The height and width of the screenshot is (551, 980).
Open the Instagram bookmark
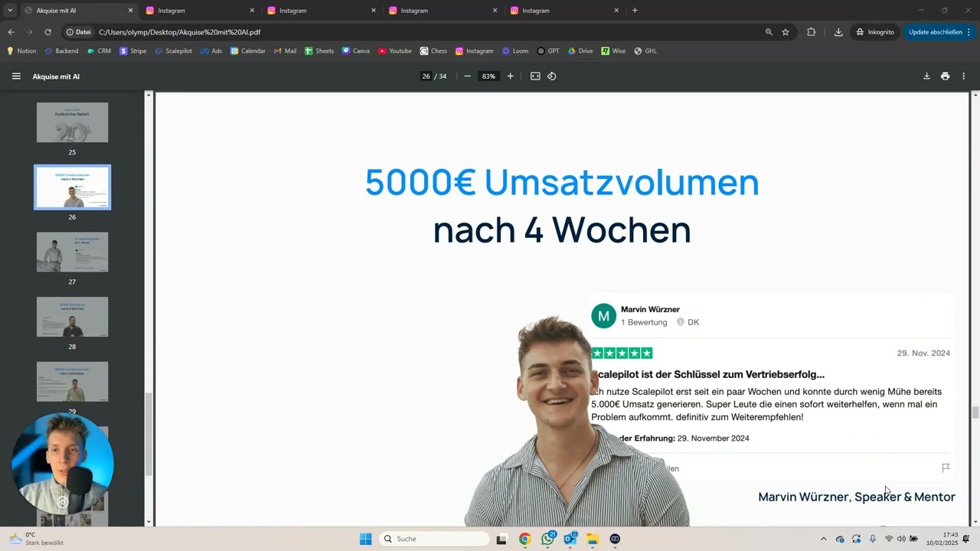[x=474, y=51]
